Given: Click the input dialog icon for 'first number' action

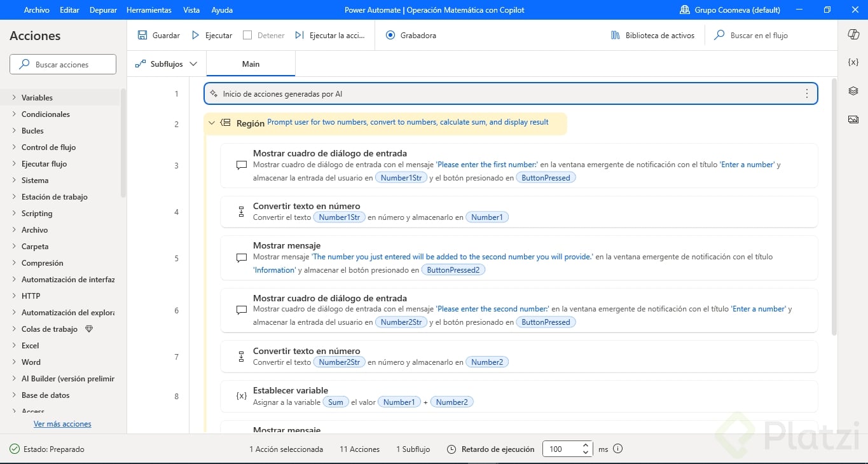Looking at the screenshot, I should click(242, 165).
